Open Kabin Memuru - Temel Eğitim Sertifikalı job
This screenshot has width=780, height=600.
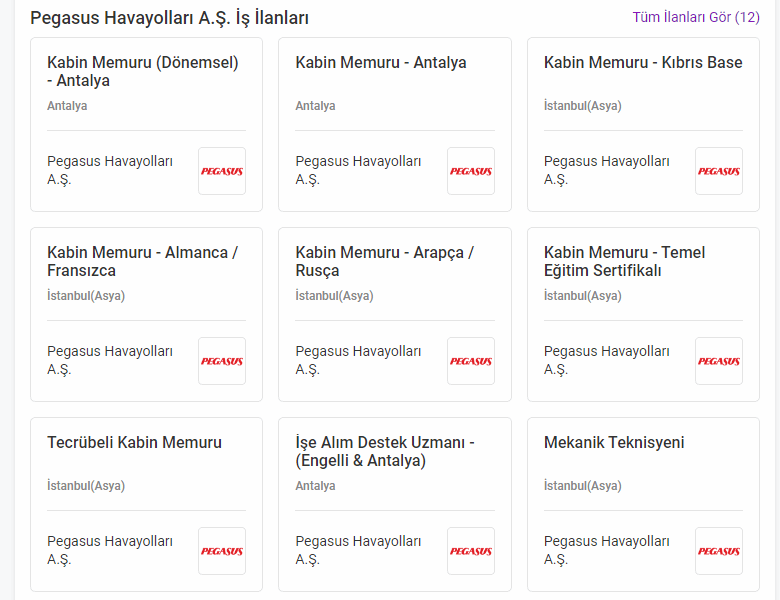point(624,261)
